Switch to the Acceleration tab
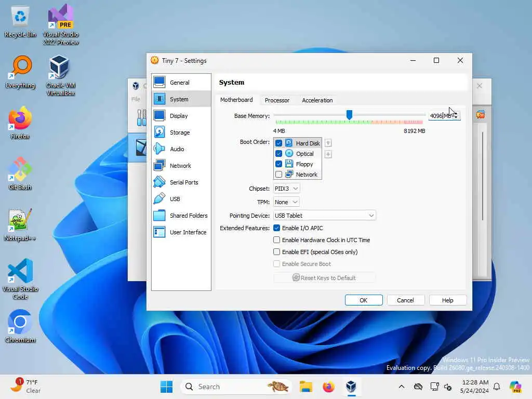This screenshot has width=532, height=399. pyautogui.click(x=317, y=100)
